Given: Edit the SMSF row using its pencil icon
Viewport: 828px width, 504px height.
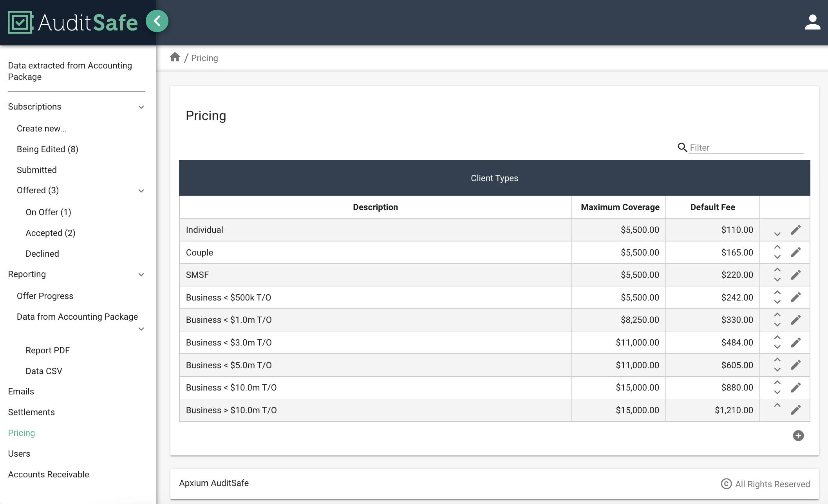Looking at the screenshot, I should click(796, 275).
